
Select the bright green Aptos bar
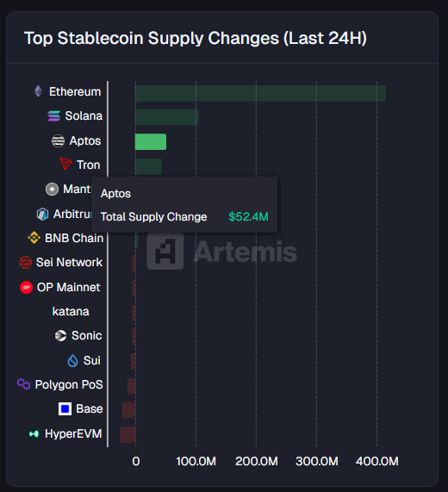151,142
